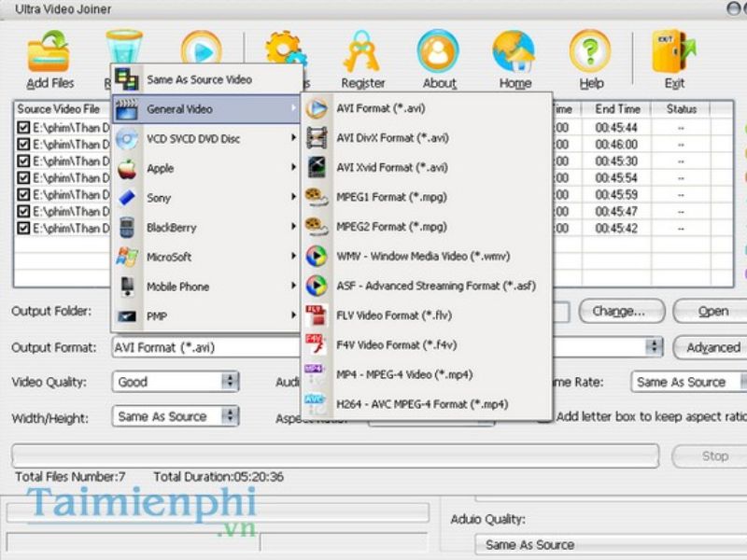
Task: Open the Apple submenu entry
Action: (160, 169)
